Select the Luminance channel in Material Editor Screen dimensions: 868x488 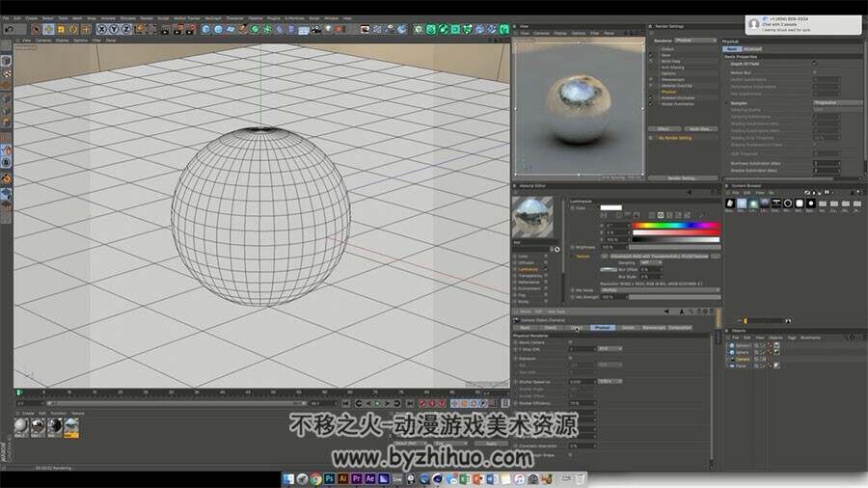click(x=528, y=269)
